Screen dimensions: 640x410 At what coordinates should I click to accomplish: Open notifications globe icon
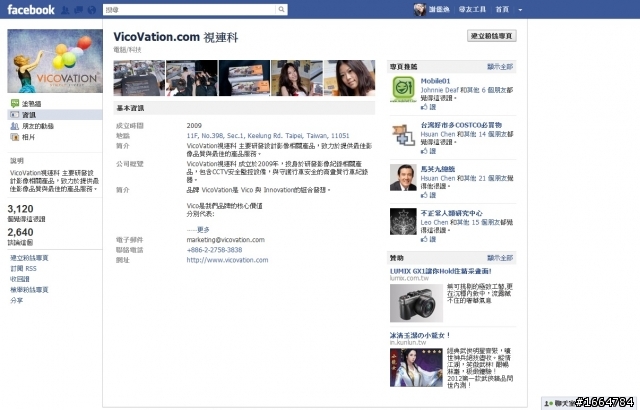92,10
